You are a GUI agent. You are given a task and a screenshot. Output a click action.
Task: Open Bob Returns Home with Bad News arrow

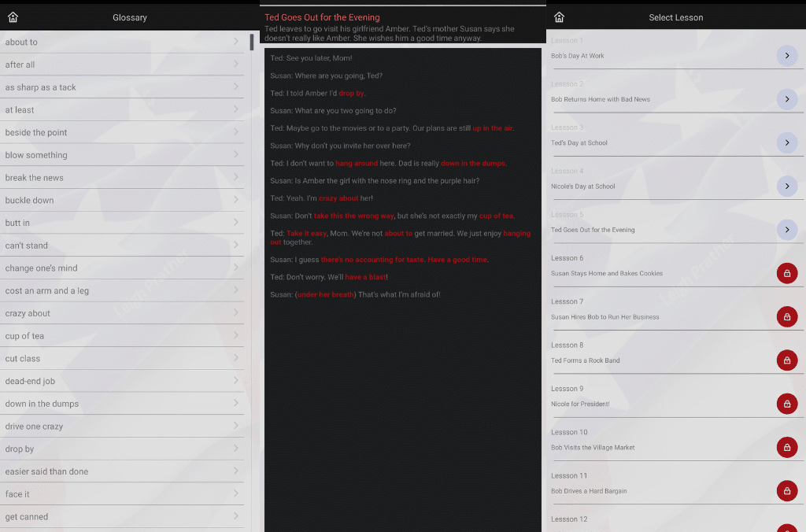tap(786, 99)
